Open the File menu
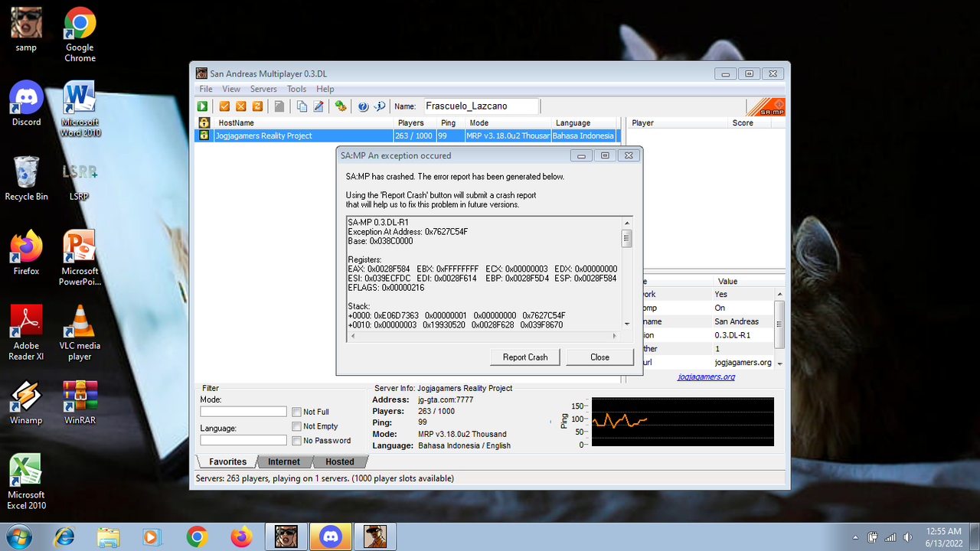This screenshot has width=980, height=551. [206, 90]
